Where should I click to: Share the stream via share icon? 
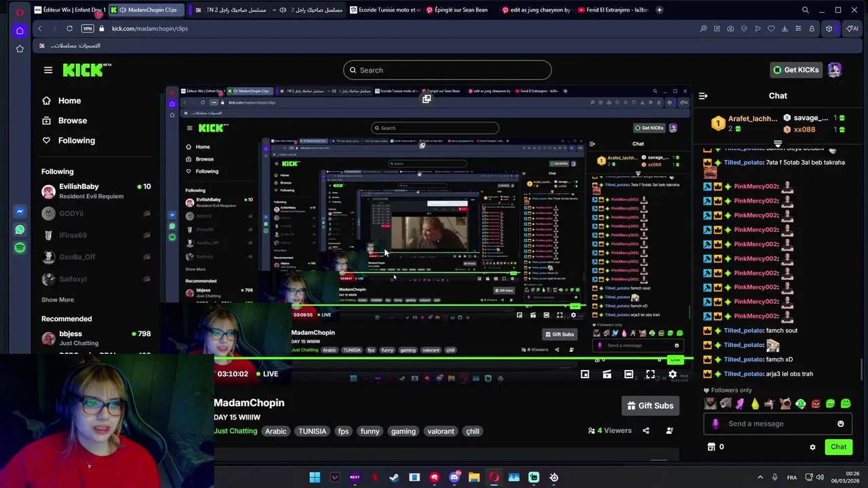[646, 430]
